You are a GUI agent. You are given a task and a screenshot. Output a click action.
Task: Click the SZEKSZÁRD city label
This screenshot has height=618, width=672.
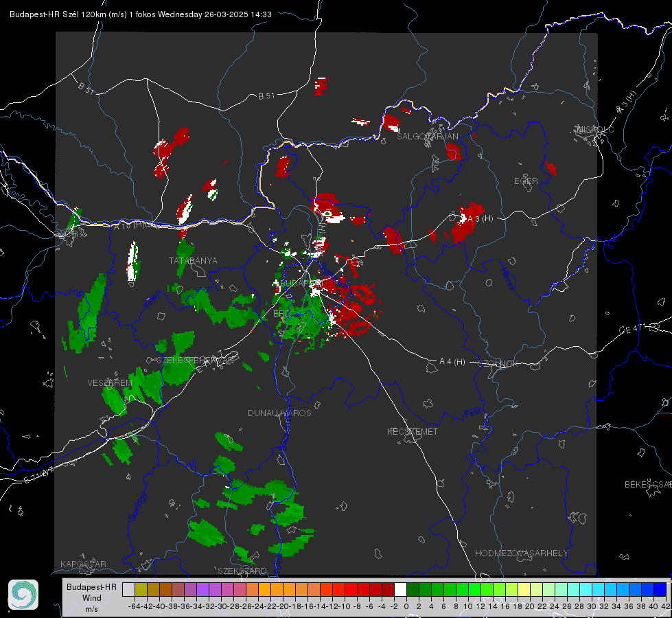click(242, 571)
